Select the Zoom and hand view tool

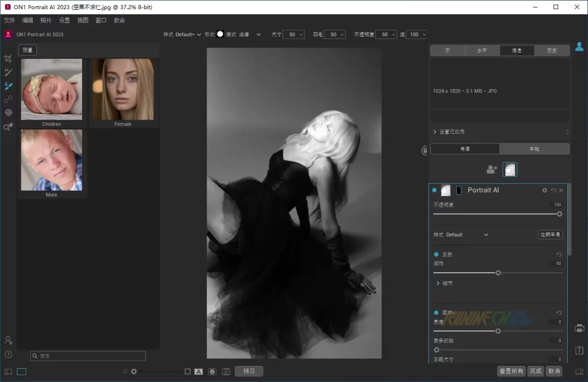click(8, 127)
